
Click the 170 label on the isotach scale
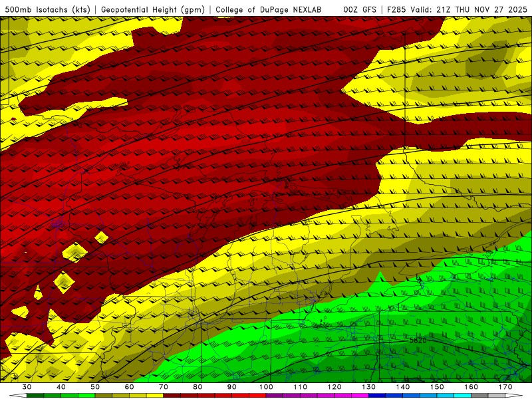coord(505,387)
